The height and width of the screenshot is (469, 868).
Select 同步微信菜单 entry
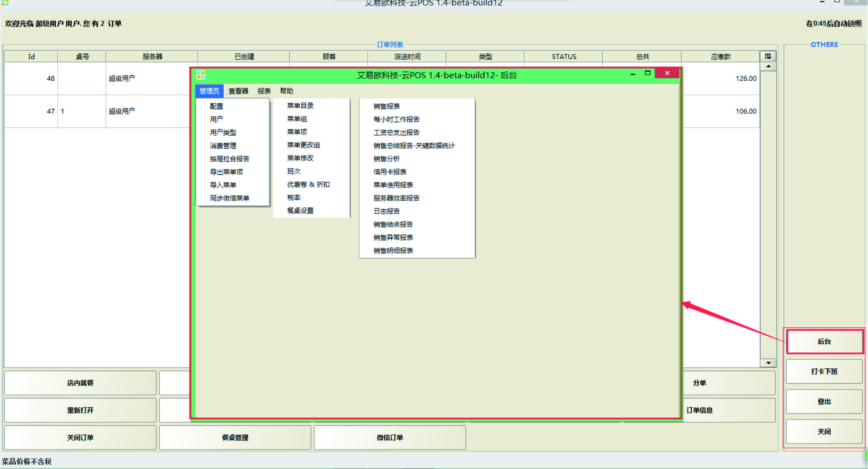229,198
